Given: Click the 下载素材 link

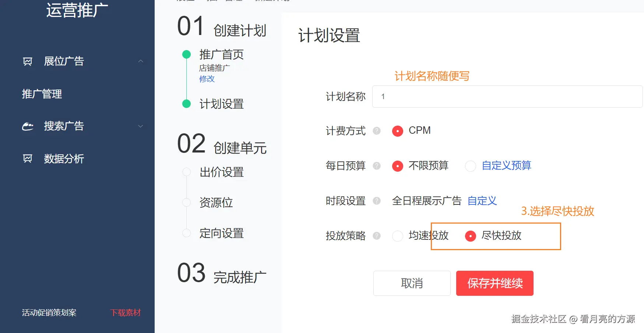Looking at the screenshot, I should tap(126, 313).
